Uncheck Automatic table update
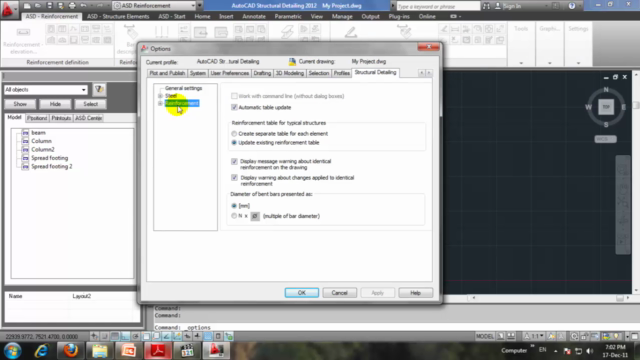The image size is (640, 360). pyautogui.click(x=234, y=107)
